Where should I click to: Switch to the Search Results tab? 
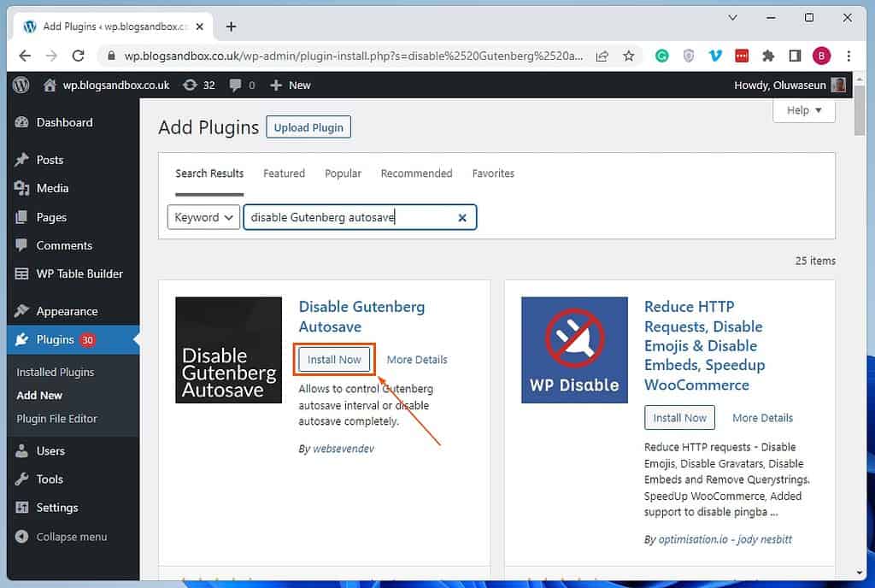209,173
